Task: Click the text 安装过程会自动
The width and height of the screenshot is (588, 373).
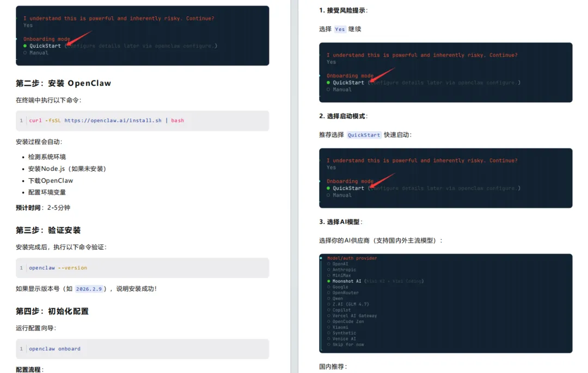Action: [x=38, y=141]
